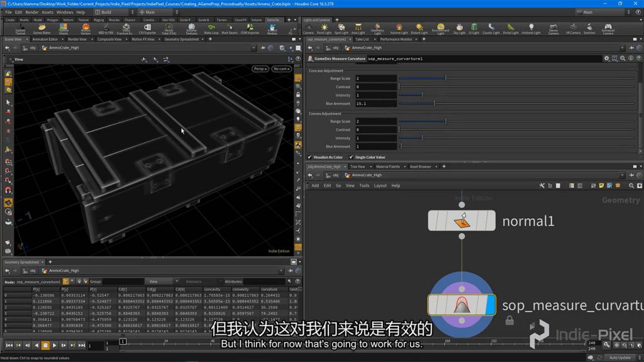Create an Ambient Light from the shelf
The height and width of the screenshot is (362, 644).
[x=531, y=29]
